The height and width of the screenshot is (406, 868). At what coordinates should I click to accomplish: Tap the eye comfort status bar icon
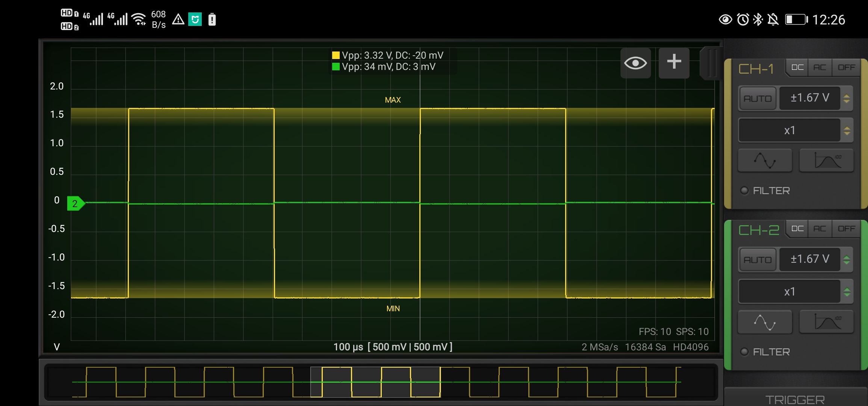pyautogui.click(x=726, y=20)
